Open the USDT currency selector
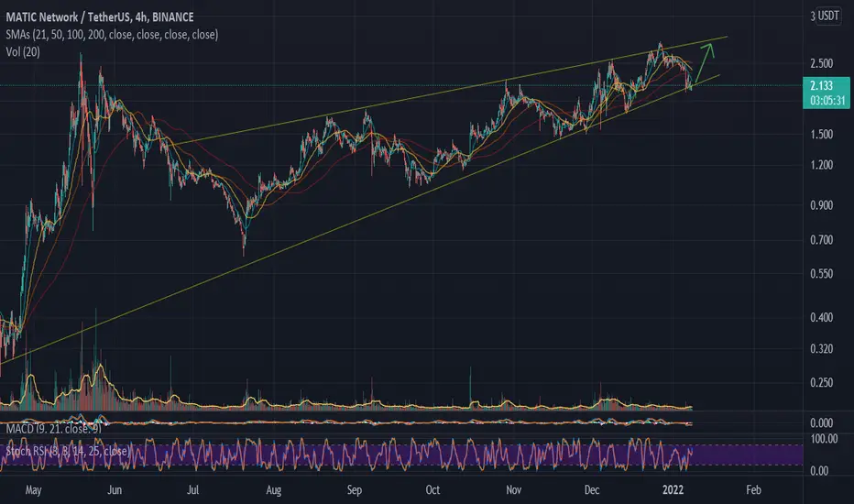 828,16
